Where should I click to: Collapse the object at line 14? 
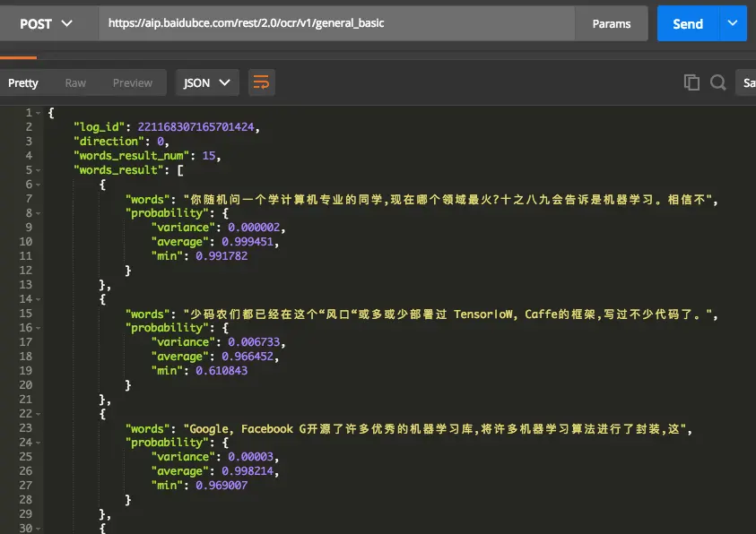(x=39, y=299)
